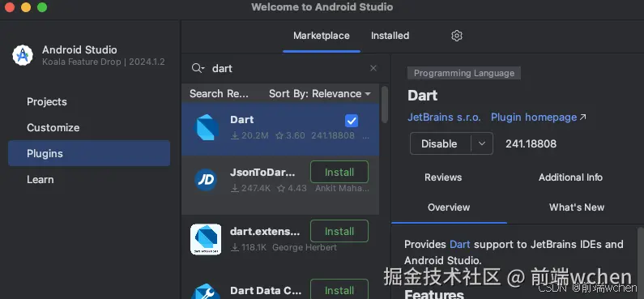Install the dart.extensions plugin

(339, 231)
